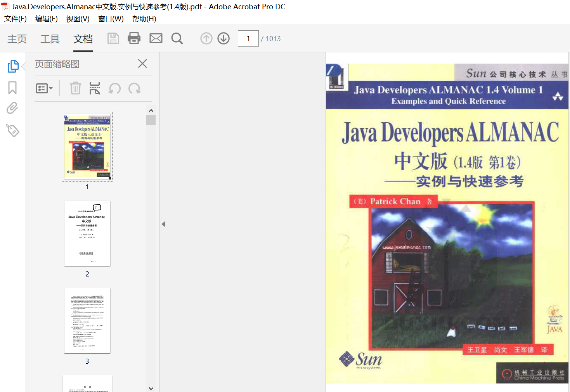570x392 pixels.
Task: Select page 3 thumbnail
Action: [87, 321]
